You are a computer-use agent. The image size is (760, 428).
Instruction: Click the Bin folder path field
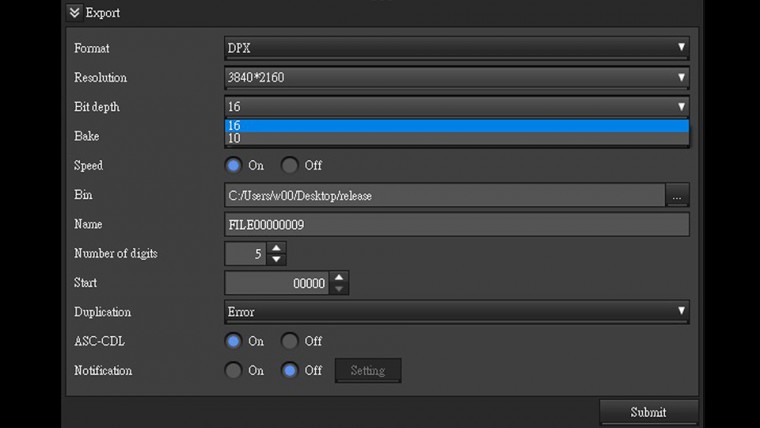tap(444, 195)
